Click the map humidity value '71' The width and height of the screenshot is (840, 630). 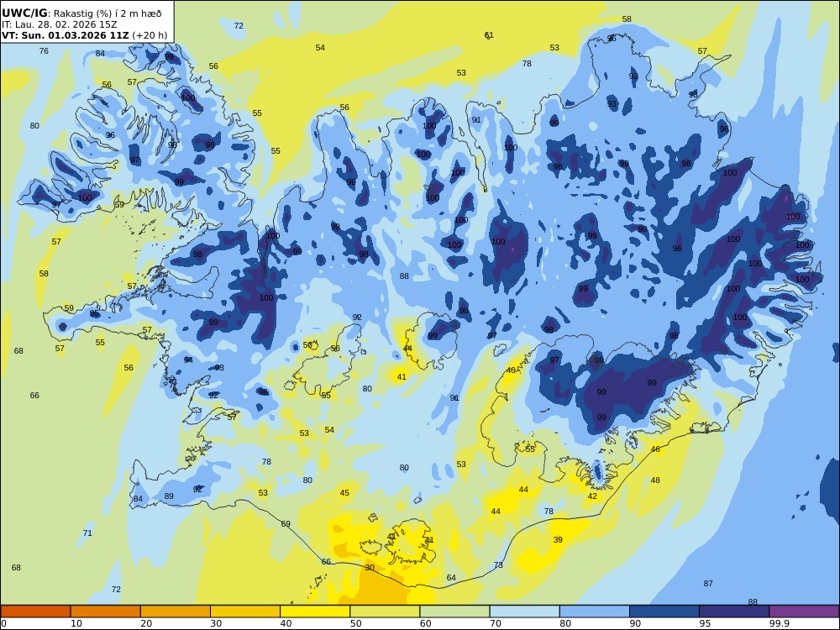point(87,533)
